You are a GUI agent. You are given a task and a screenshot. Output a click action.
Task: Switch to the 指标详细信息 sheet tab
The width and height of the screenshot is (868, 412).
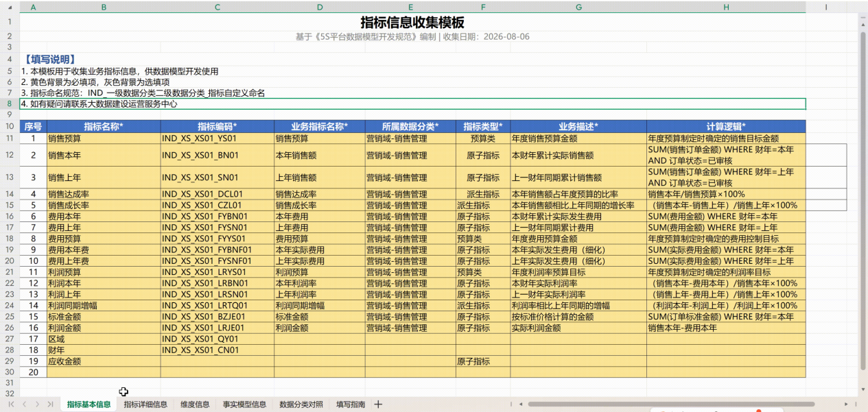point(145,404)
